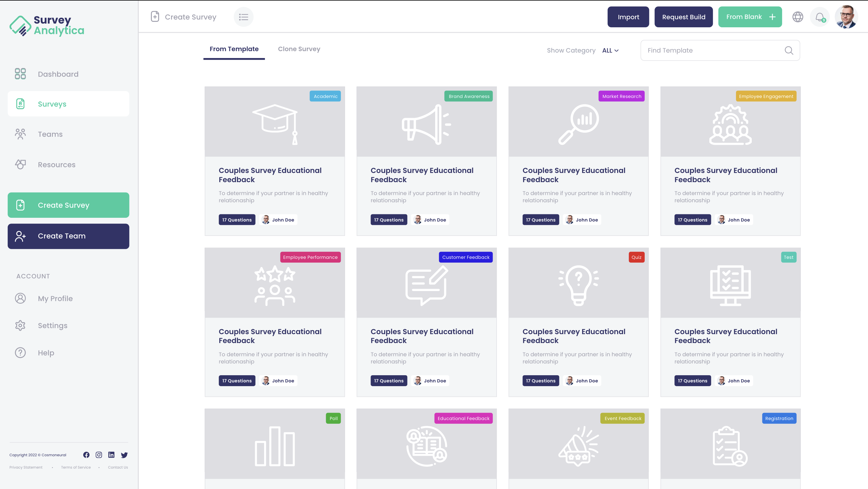Viewport: 868px width, 489px height.
Task: Click the Market Research magnifier chart thumbnail
Action: [x=579, y=124]
